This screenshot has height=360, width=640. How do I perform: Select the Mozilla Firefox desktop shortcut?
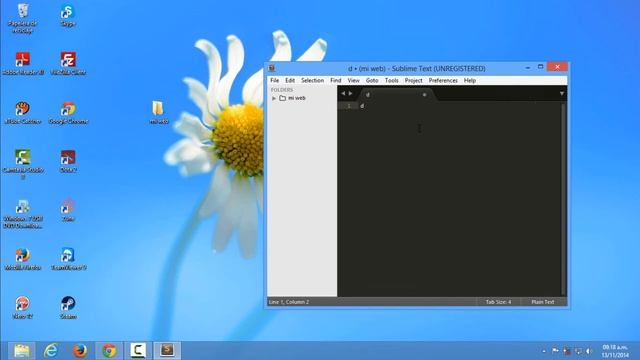tap(23, 259)
